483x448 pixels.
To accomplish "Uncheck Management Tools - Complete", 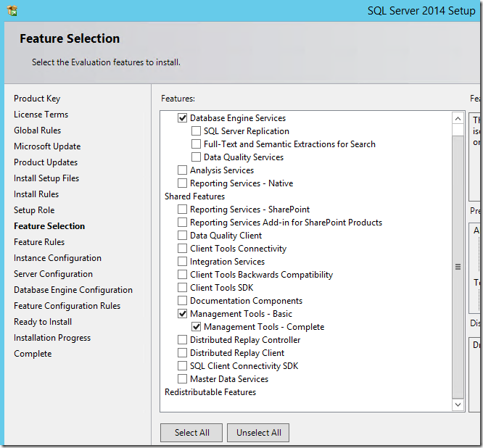I will coord(196,327).
